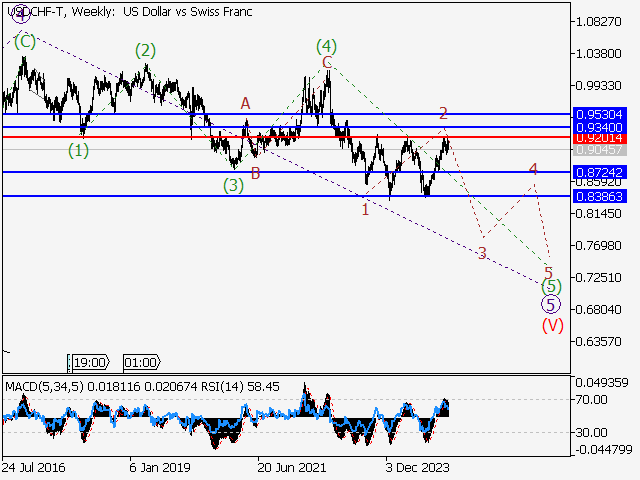Viewport: 640px width, 480px height.
Task: Select the green (4) peak label
Action: [x=326, y=46]
